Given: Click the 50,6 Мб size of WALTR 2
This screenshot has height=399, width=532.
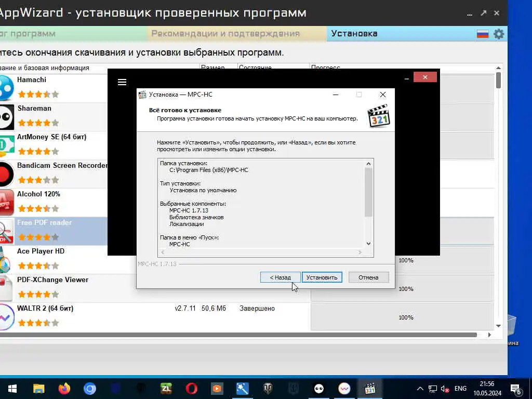Looking at the screenshot, I should click(x=214, y=309).
